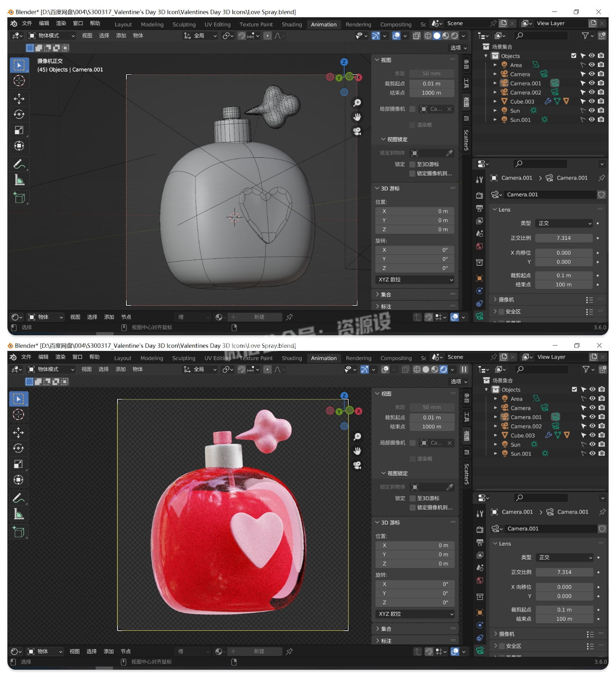This screenshot has height=673, width=616.
Task: Switch to wireframe shading in upper window header
Action: tap(428, 36)
